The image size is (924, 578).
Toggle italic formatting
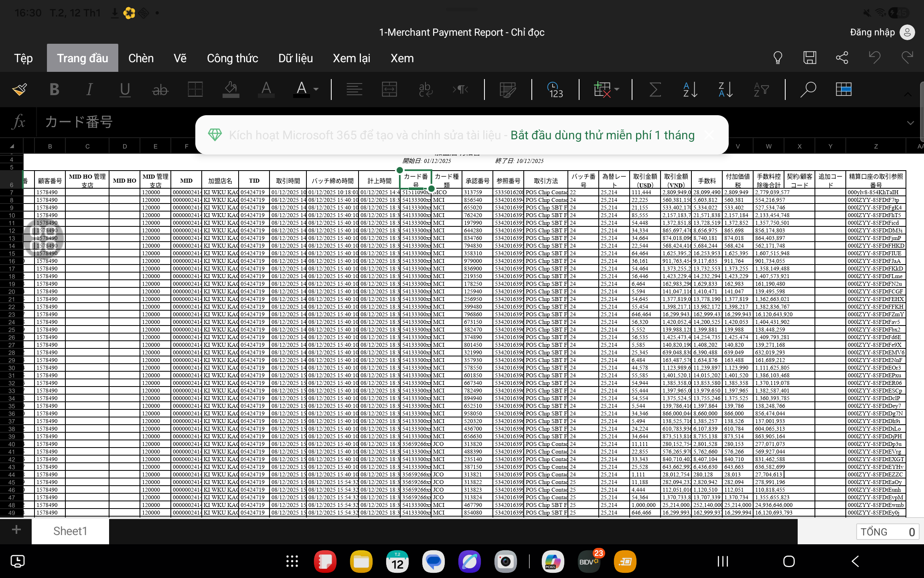[89, 89]
